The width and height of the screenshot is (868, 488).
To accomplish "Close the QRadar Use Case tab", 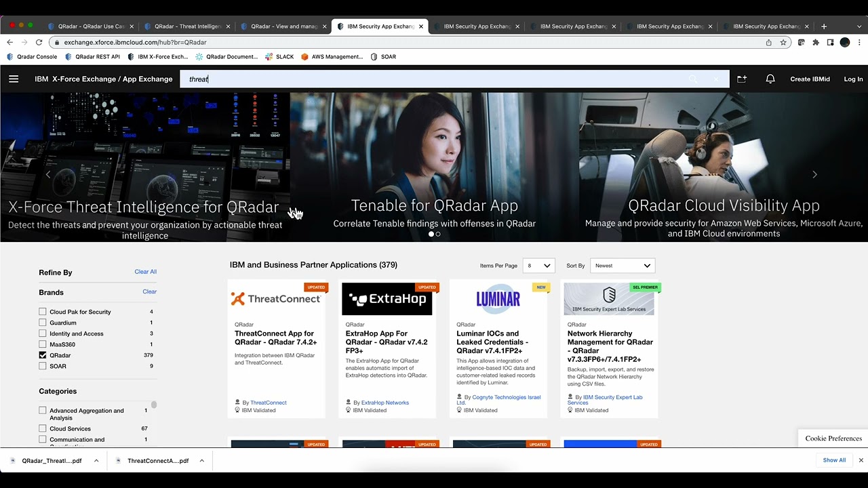I will [x=132, y=26].
